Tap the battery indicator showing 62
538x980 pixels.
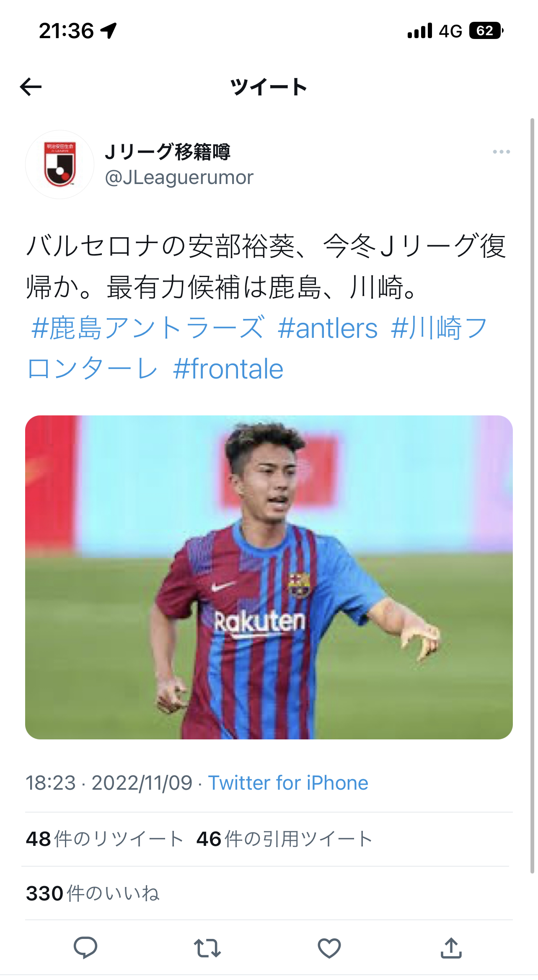pyautogui.click(x=486, y=31)
